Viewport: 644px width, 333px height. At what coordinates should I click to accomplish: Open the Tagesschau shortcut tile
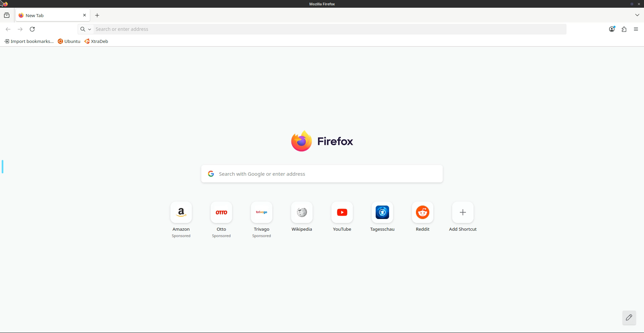tap(382, 212)
